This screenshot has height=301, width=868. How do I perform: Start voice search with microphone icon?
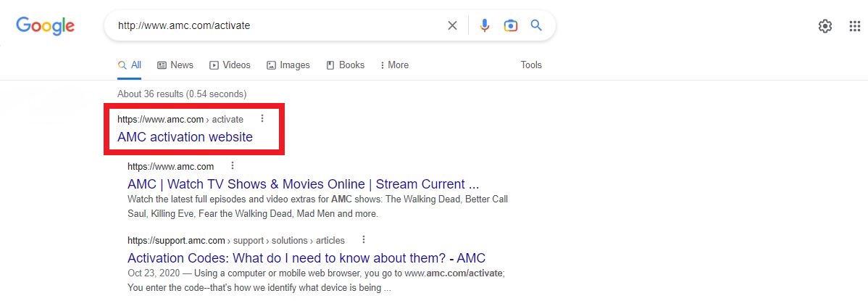click(485, 26)
